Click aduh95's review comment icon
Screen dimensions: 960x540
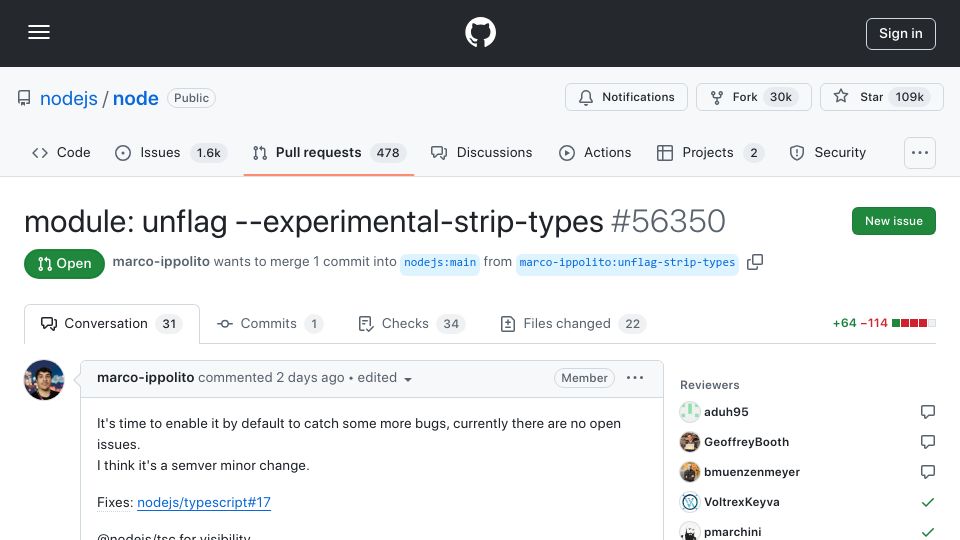(928, 412)
